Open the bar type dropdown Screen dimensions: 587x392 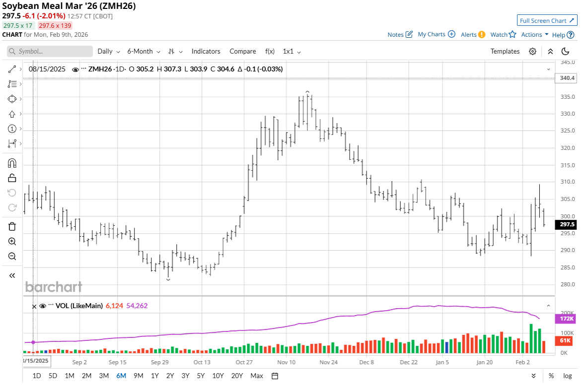pos(175,52)
